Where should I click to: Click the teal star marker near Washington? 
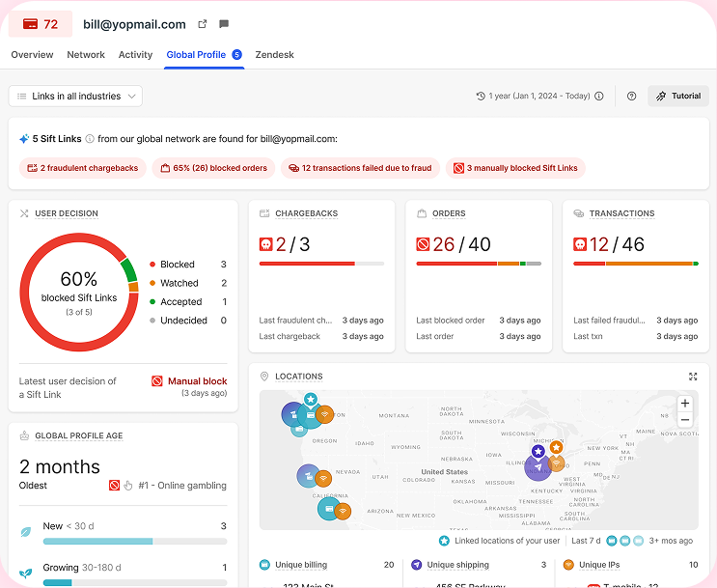pos(311,399)
